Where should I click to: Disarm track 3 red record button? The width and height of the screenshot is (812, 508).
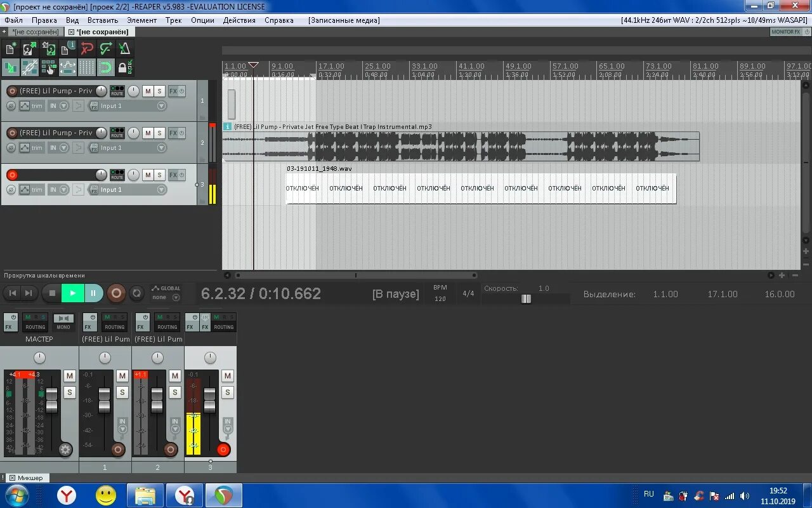point(11,175)
